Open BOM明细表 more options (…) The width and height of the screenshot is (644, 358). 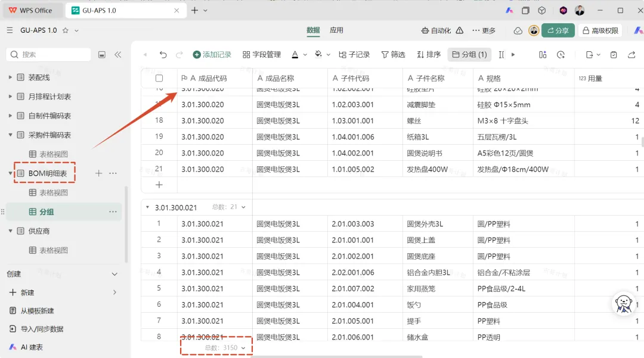pos(113,173)
